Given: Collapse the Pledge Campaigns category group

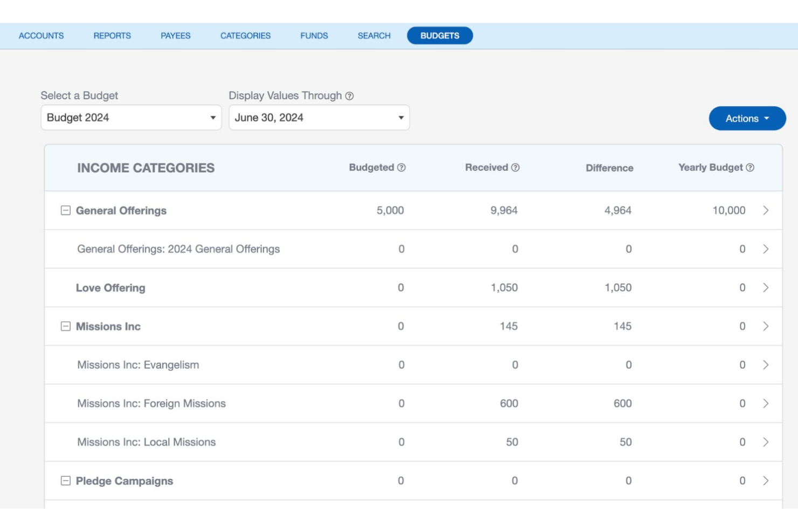Looking at the screenshot, I should (66, 481).
